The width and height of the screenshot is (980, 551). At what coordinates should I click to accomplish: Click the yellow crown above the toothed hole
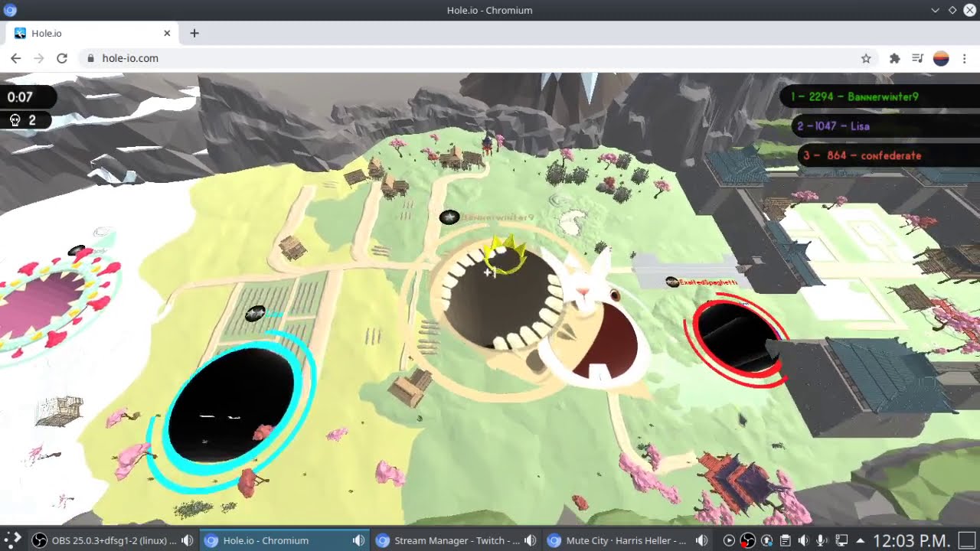coord(505,253)
